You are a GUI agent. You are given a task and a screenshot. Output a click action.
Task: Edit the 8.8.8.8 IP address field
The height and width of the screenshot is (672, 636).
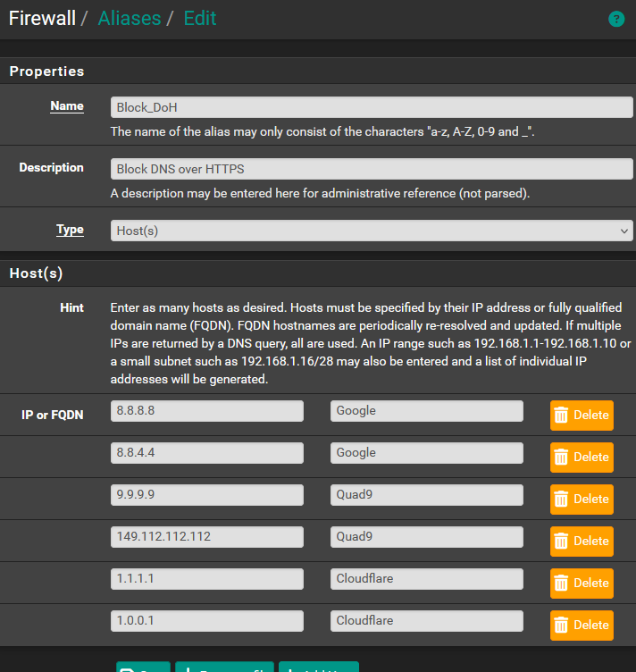click(x=207, y=411)
